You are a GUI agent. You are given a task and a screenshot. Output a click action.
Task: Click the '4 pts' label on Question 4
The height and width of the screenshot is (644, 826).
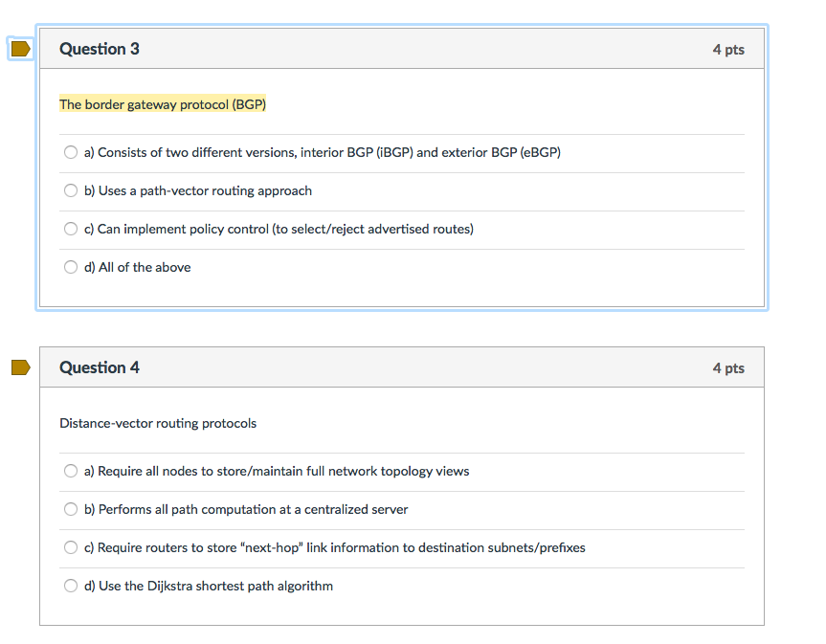coord(728,367)
